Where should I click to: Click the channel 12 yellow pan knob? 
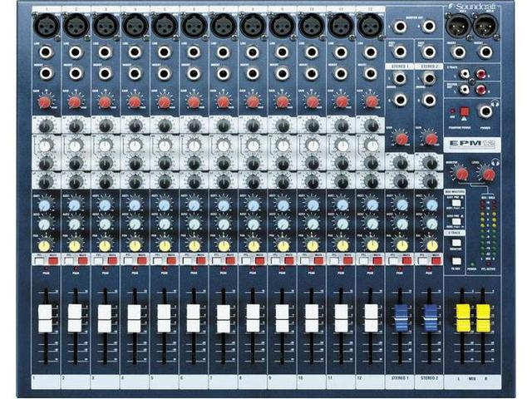coord(372,245)
